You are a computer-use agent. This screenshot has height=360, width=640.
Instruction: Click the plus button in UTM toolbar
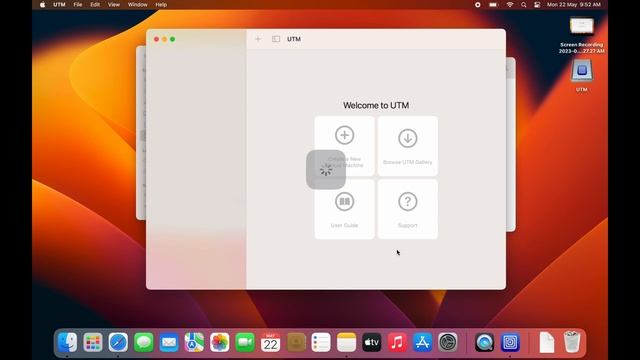pos(258,39)
